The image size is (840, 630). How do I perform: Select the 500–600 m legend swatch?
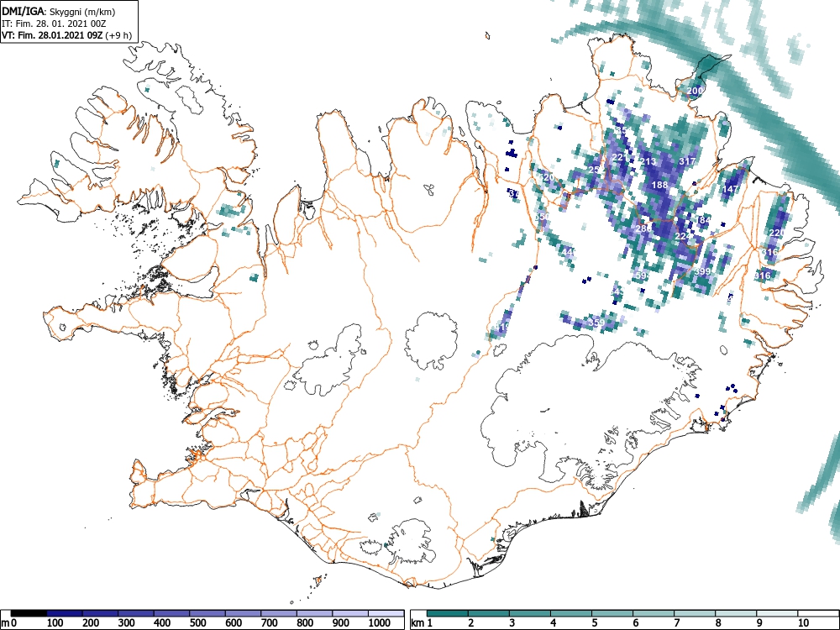point(207,613)
